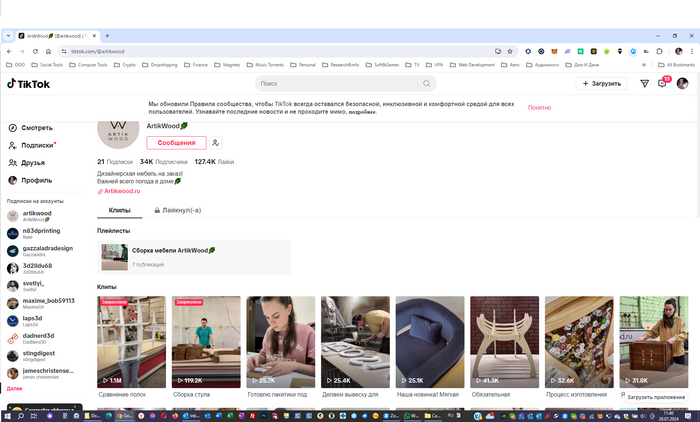Image resolution: width=700 pixels, height=422 pixels.
Task: Select the Лайкнул(-а) tab
Action: point(178,210)
